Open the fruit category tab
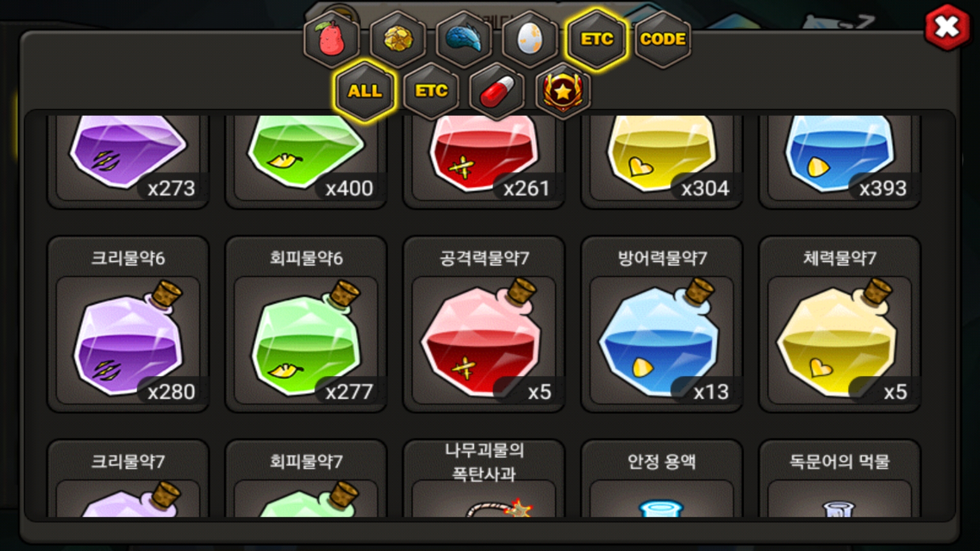 pos(331,39)
